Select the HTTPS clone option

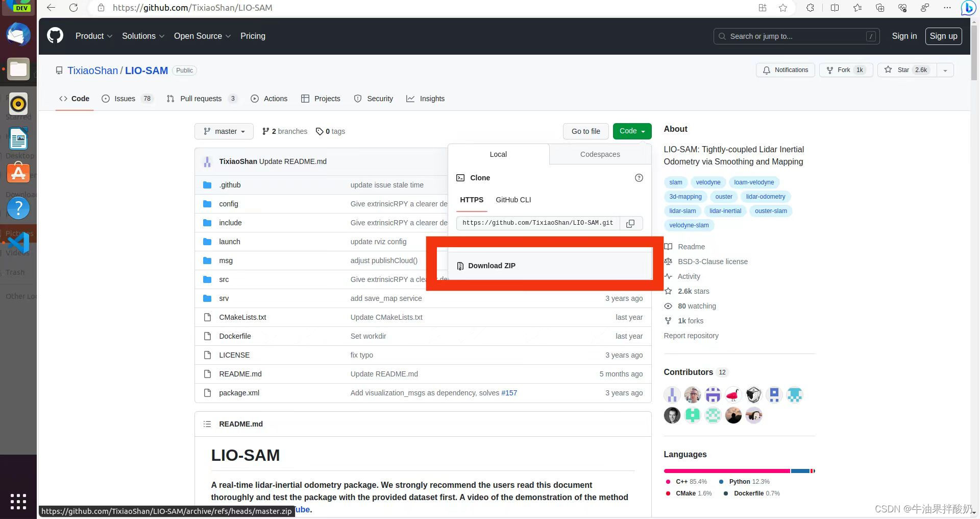pyautogui.click(x=472, y=200)
